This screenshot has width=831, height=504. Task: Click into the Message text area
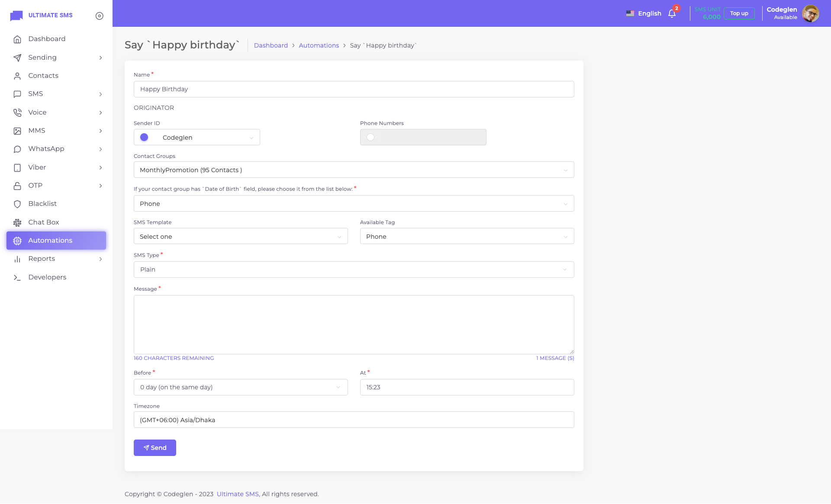pyautogui.click(x=354, y=324)
